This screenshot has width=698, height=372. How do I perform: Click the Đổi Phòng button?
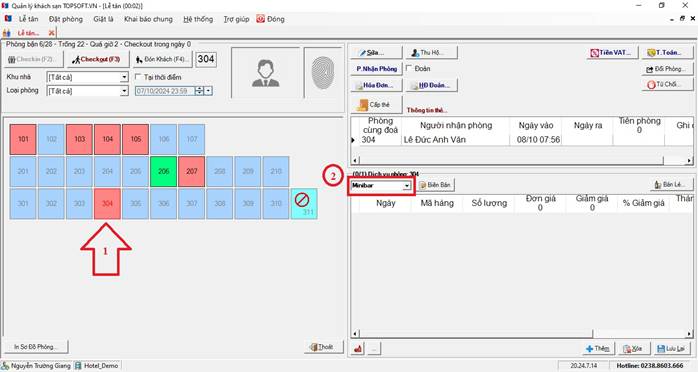tap(667, 69)
